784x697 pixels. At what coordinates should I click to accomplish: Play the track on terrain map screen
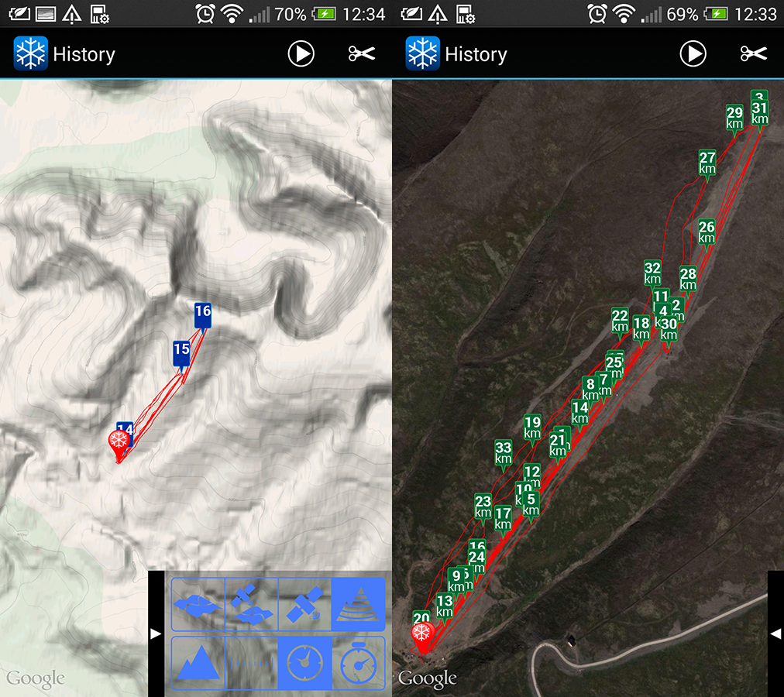coord(301,53)
